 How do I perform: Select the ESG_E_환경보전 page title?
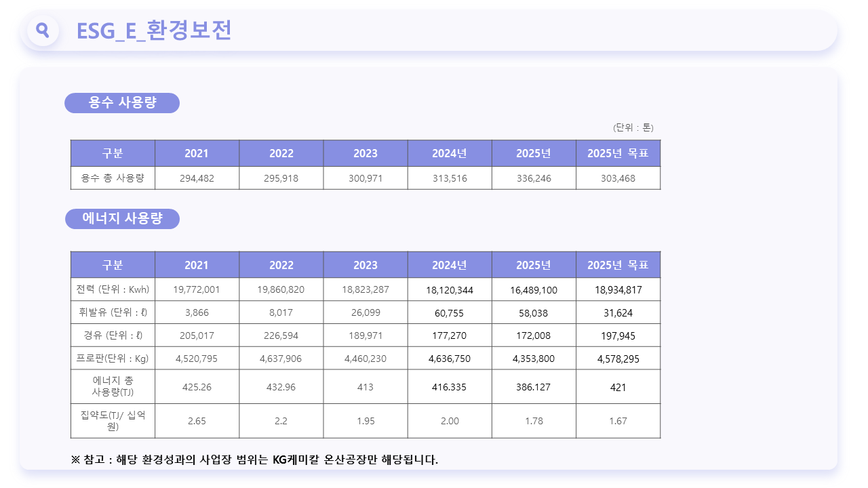[x=154, y=30]
